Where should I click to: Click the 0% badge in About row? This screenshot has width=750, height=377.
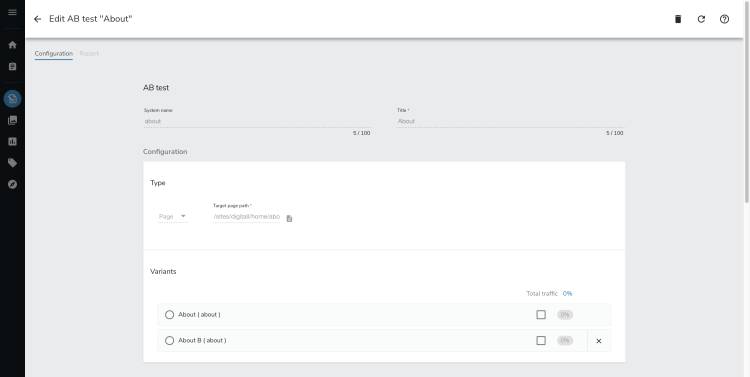565,315
